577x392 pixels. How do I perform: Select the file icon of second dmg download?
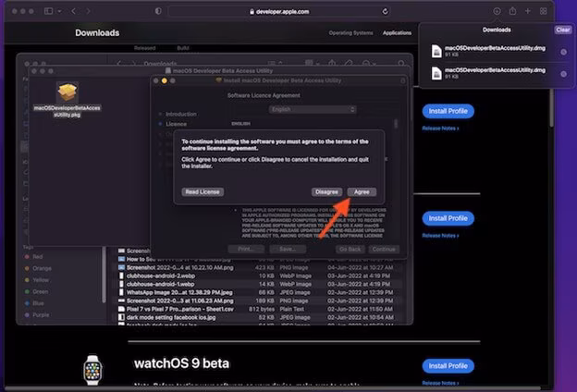[x=436, y=73]
